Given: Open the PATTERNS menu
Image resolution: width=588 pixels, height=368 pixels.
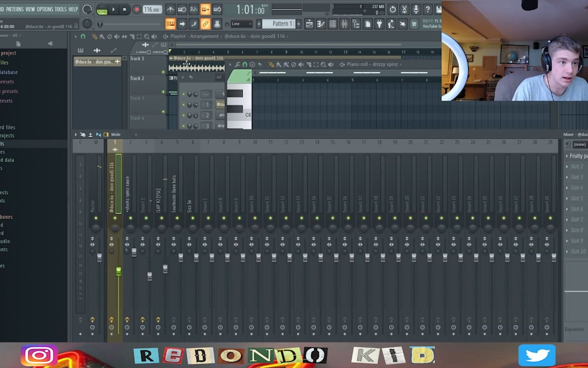Looking at the screenshot, I should pyautogui.click(x=15, y=9).
